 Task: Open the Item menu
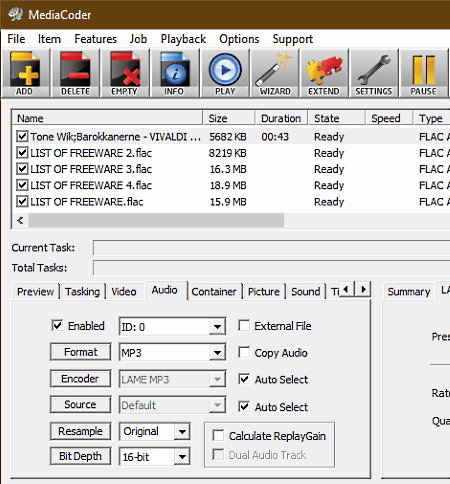[49, 39]
